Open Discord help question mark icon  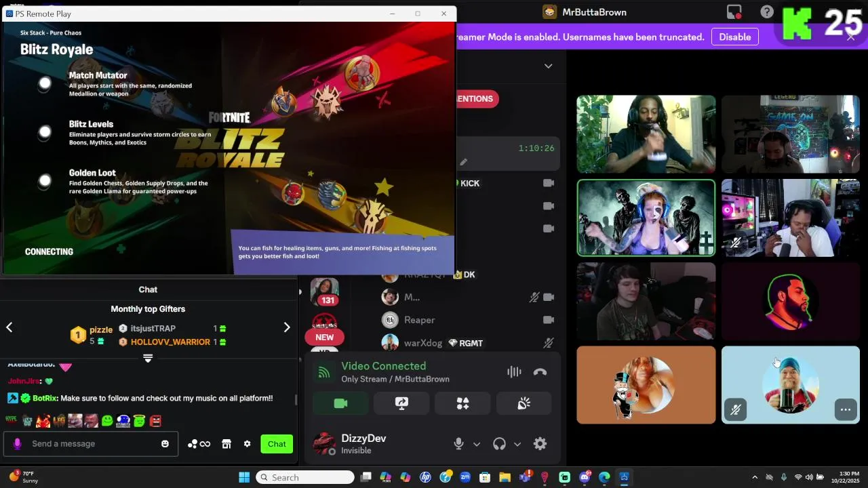pos(767,12)
